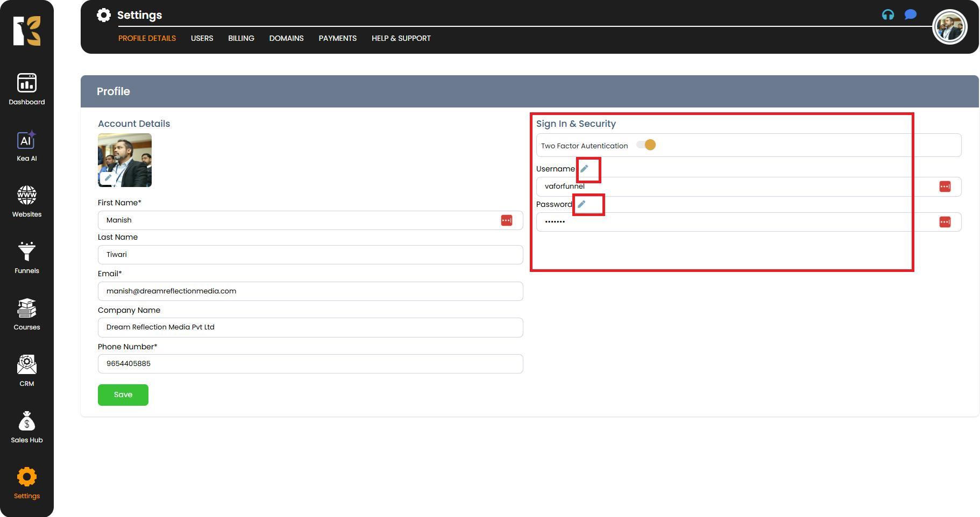Open the Funnels section
The width and height of the screenshot is (980, 517).
coord(26,258)
